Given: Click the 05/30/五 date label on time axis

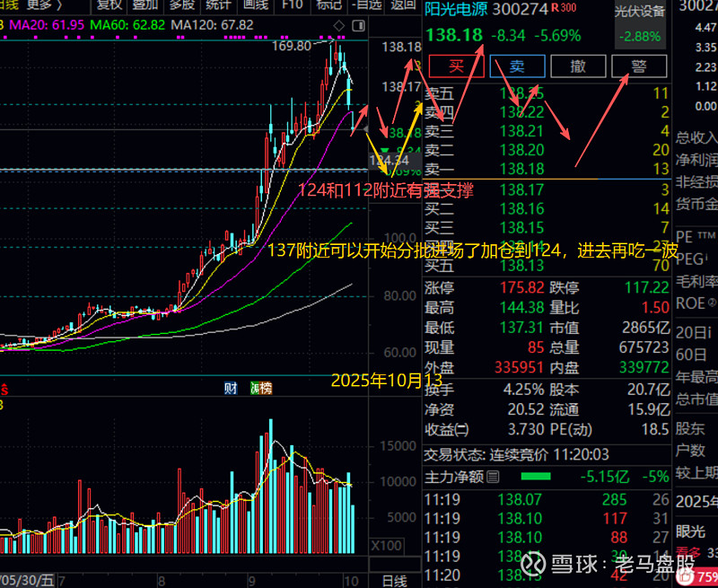Looking at the screenshot, I should [x=27, y=581].
